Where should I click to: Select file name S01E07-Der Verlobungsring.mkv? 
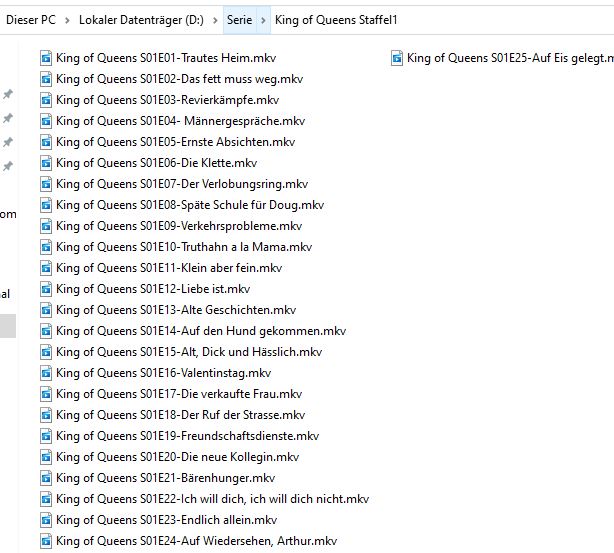[x=182, y=184]
